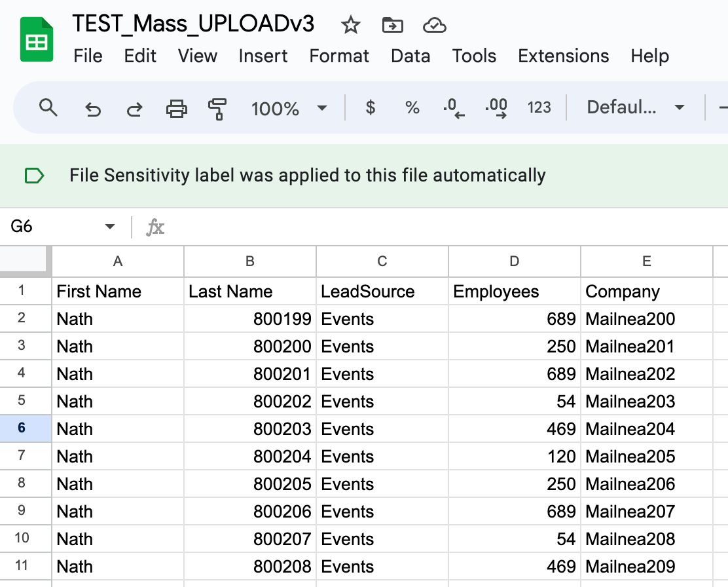Decrease decimal places
This screenshot has width=728, height=587.
coord(454,108)
